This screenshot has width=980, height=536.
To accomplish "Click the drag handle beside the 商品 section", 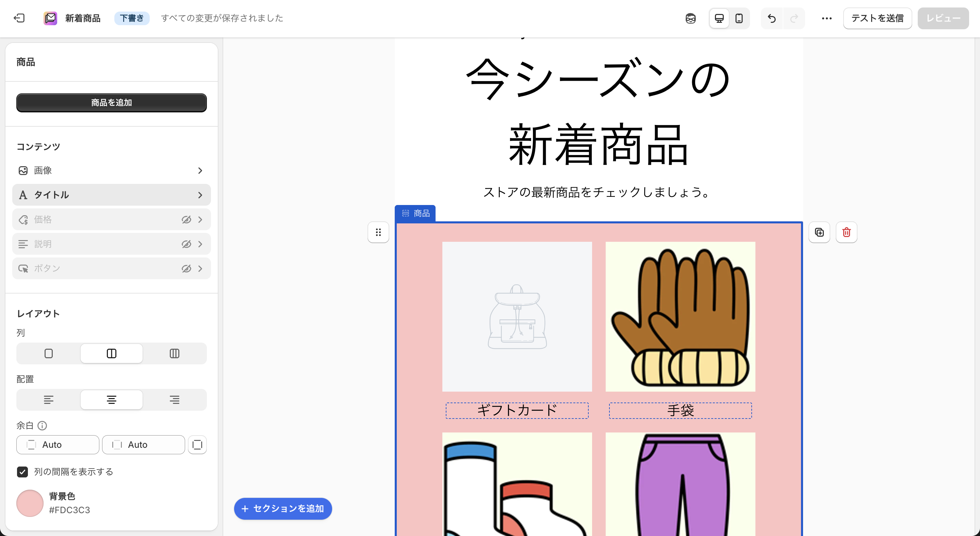I will (378, 232).
